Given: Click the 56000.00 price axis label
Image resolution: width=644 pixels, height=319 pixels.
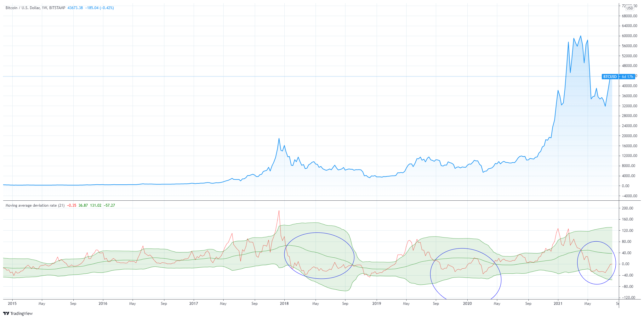Looking at the screenshot, I should tap(630, 46).
